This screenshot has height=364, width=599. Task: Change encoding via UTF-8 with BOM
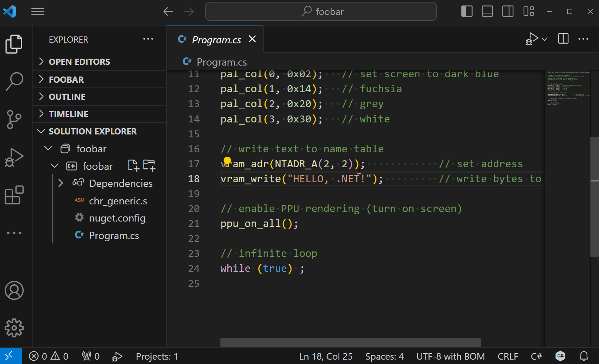pyautogui.click(x=450, y=356)
